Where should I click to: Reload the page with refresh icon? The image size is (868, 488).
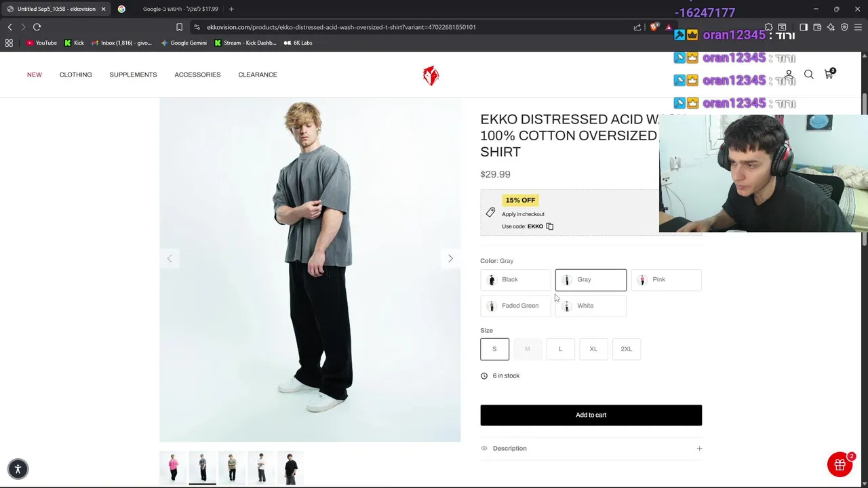37,27
